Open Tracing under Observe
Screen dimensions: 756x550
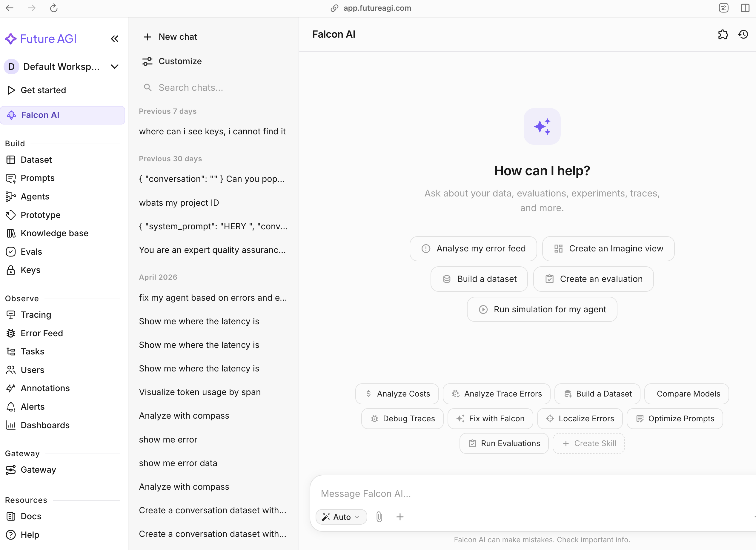click(36, 315)
